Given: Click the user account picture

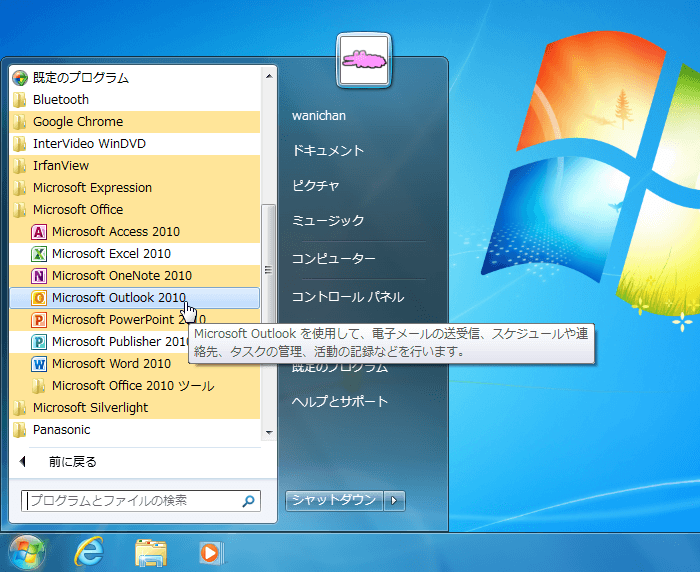Looking at the screenshot, I should [364, 60].
